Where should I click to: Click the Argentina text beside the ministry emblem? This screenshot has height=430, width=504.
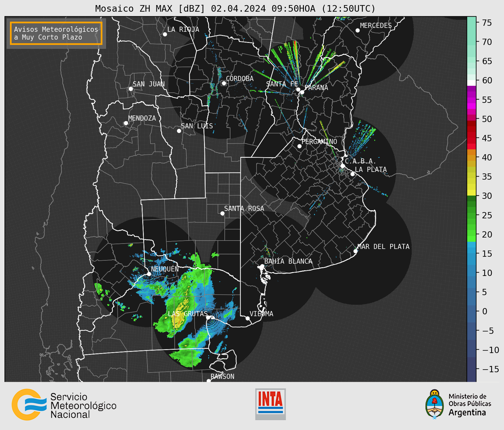(x=467, y=413)
